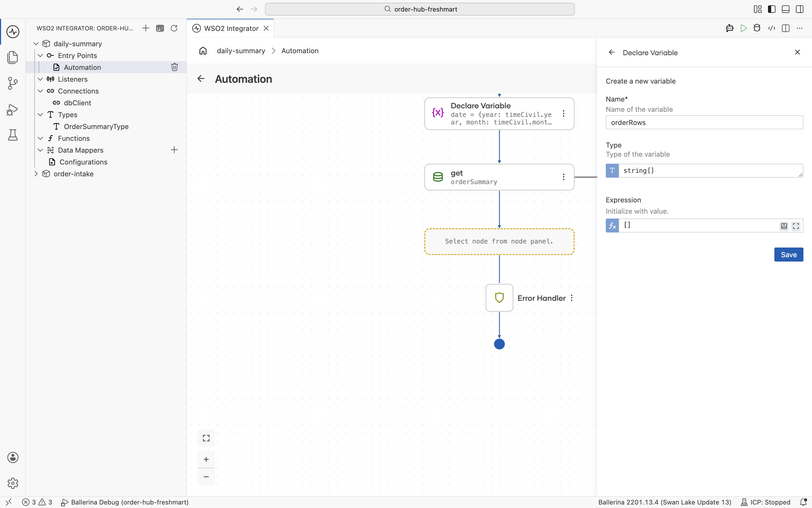The width and height of the screenshot is (812, 508).
Task: Toggle the primary side bar layout icon
Action: 771,9
